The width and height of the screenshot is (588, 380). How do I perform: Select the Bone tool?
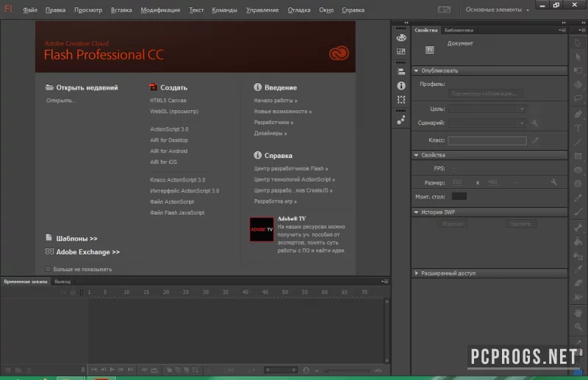[578, 227]
